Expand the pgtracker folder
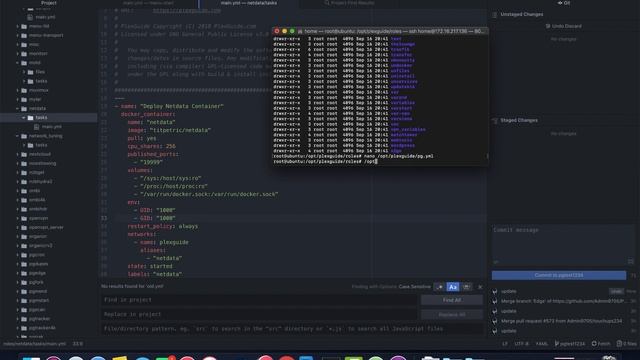The image size is (640, 360). pos(18,319)
